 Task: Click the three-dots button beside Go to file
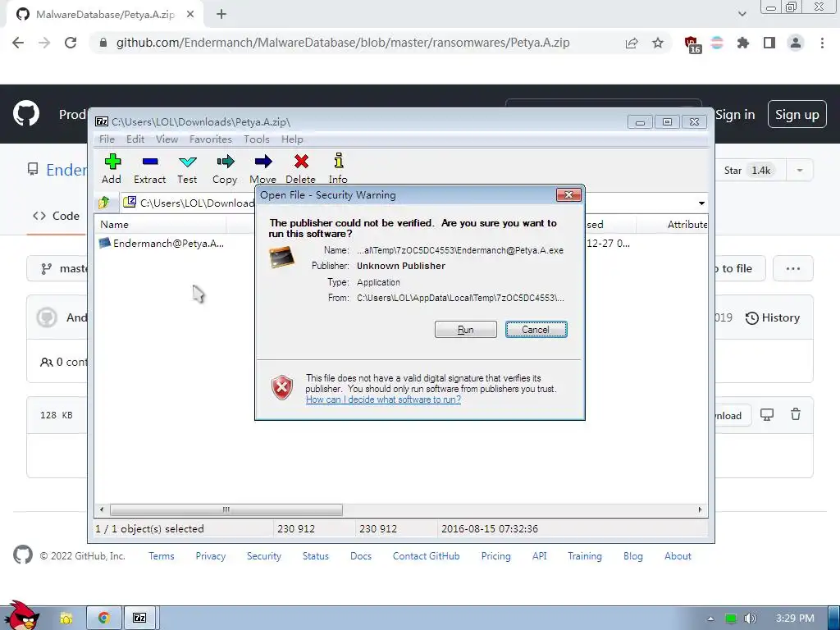click(x=793, y=268)
